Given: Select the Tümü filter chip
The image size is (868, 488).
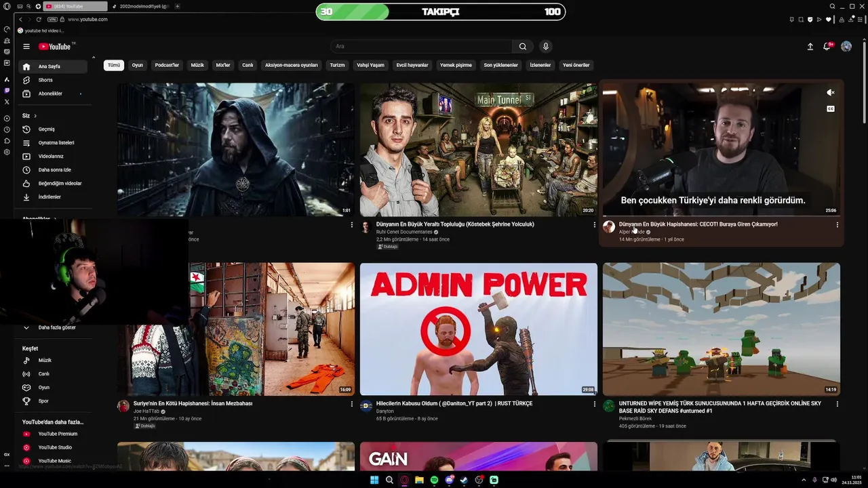Looking at the screenshot, I should (x=114, y=65).
